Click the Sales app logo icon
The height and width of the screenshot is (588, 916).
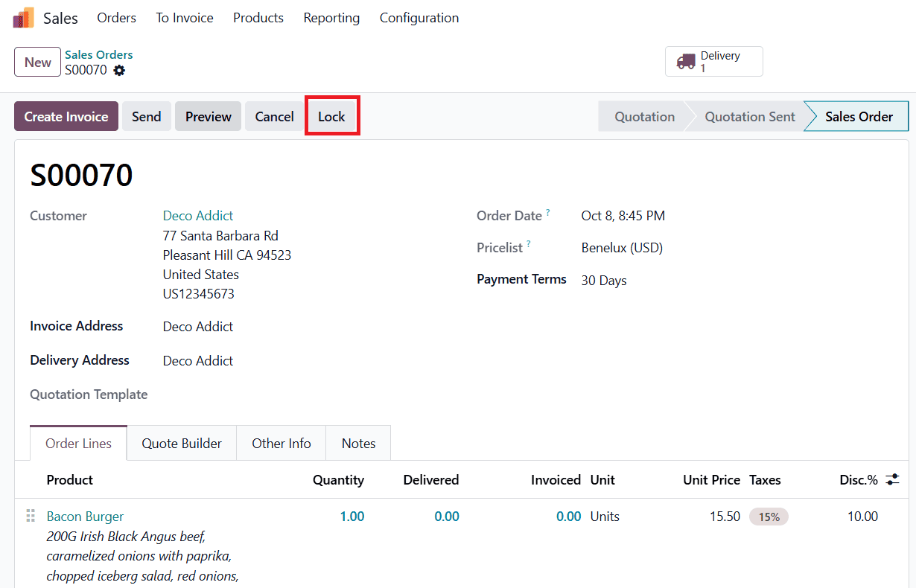coord(24,18)
